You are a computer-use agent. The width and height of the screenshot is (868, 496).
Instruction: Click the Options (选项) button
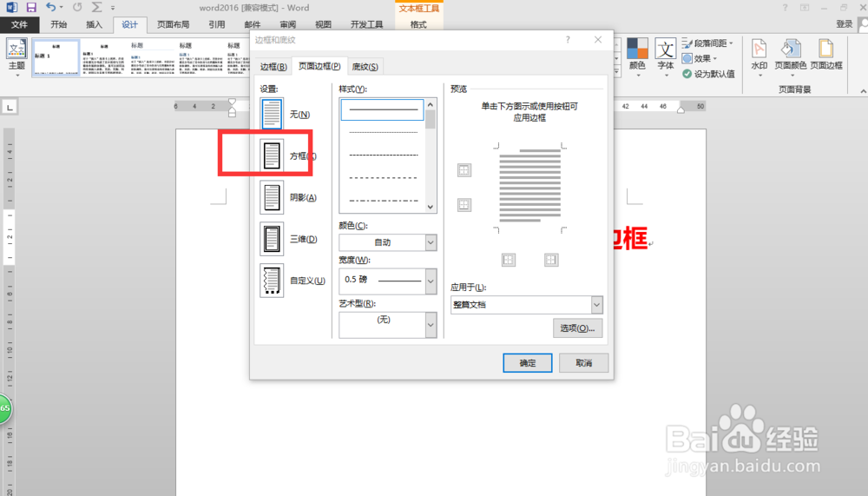(577, 328)
